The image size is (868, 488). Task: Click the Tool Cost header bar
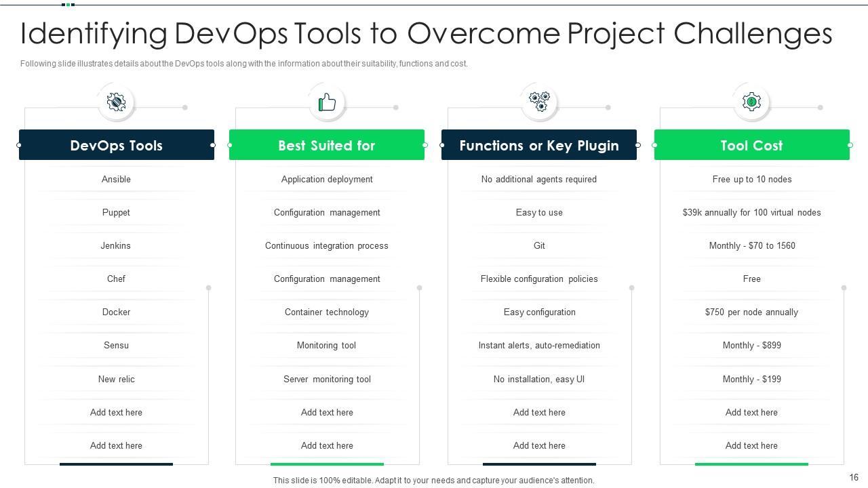tap(751, 145)
